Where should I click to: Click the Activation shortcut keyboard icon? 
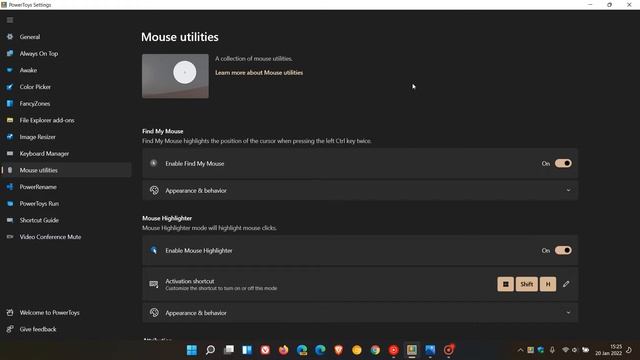154,284
